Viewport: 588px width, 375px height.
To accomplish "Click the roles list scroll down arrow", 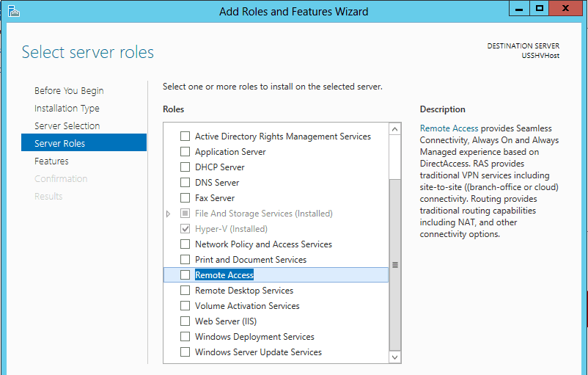I will 394,357.
